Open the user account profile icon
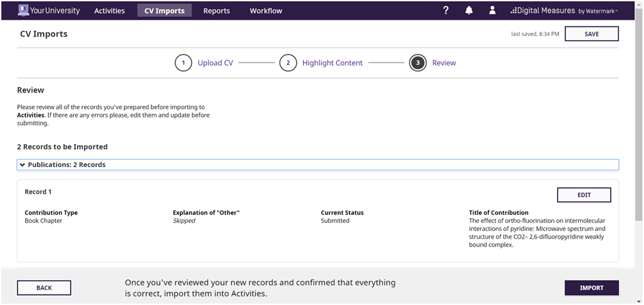 (492, 11)
